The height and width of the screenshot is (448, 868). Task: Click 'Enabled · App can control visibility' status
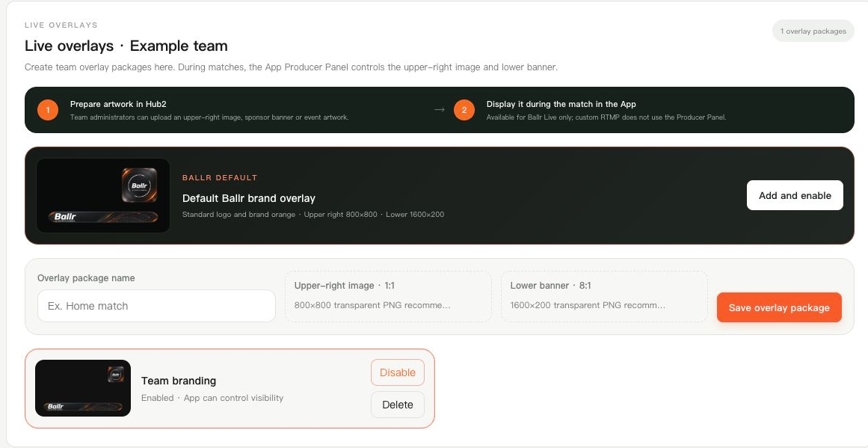[x=212, y=398]
